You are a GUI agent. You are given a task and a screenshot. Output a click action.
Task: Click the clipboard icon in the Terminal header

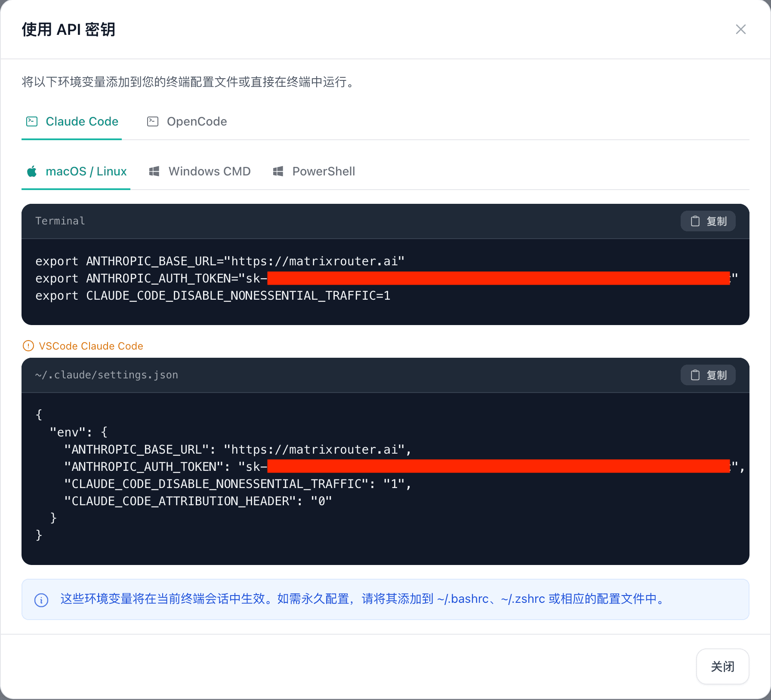(x=695, y=221)
